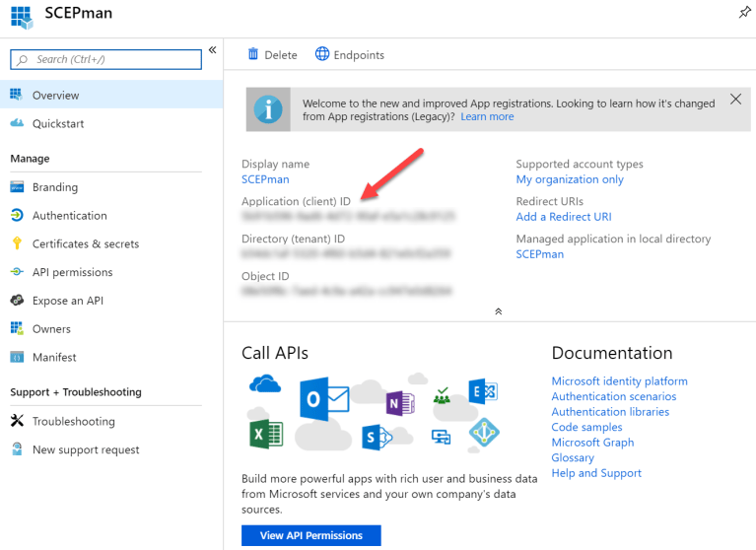Click the blue devices icon
Image resolution: width=756 pixels, height=550 pixels.
coord(441,438)
